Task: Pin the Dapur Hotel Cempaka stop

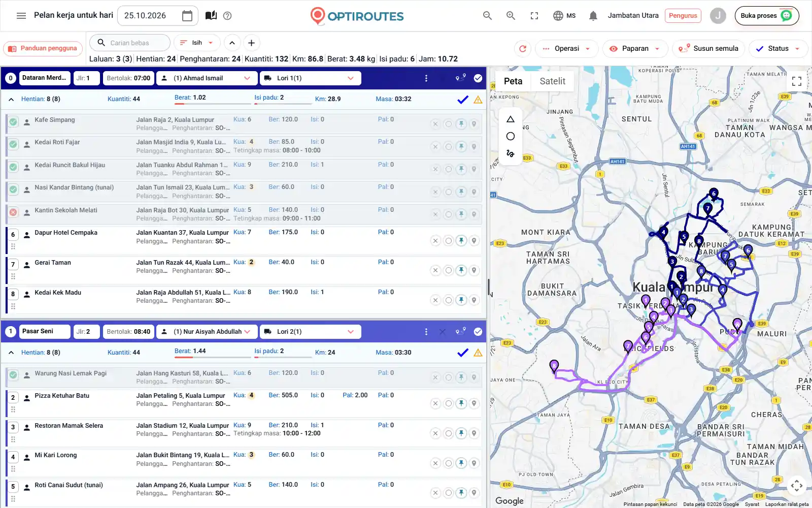Action: [461, 241]
